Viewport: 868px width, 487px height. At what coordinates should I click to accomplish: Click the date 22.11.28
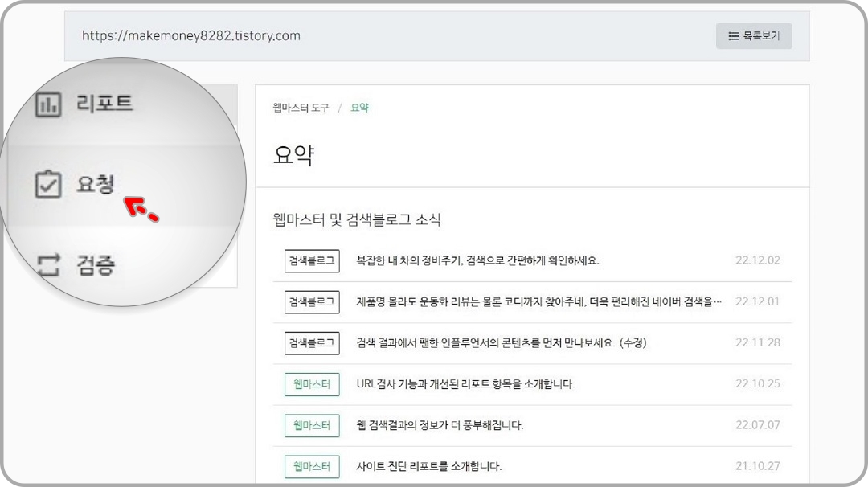click(757, 342)
